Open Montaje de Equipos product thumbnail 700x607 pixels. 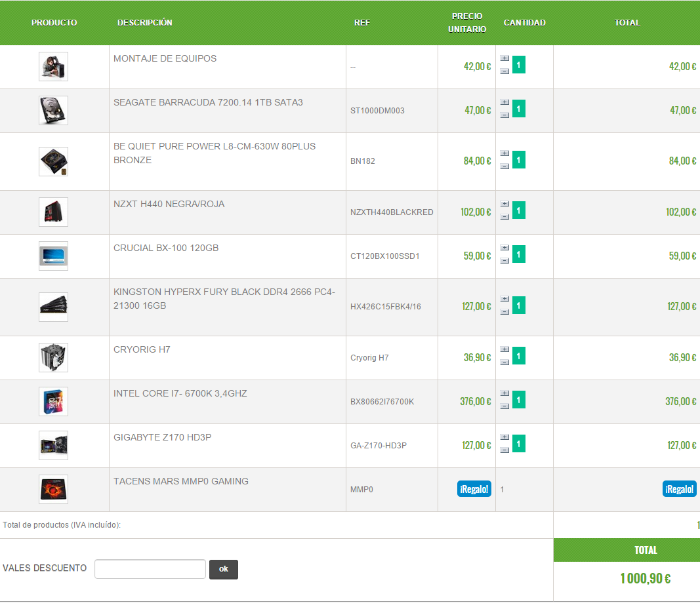[x=54, y=66]
